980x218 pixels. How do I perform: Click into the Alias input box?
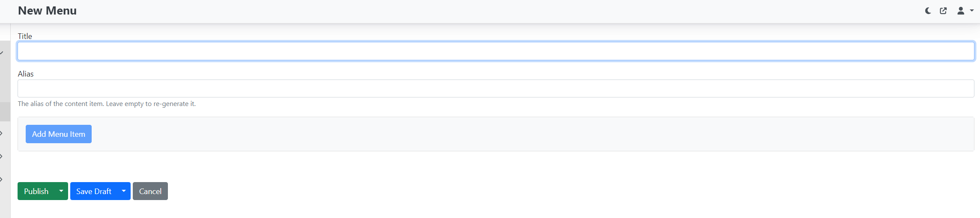coord(496,88)
